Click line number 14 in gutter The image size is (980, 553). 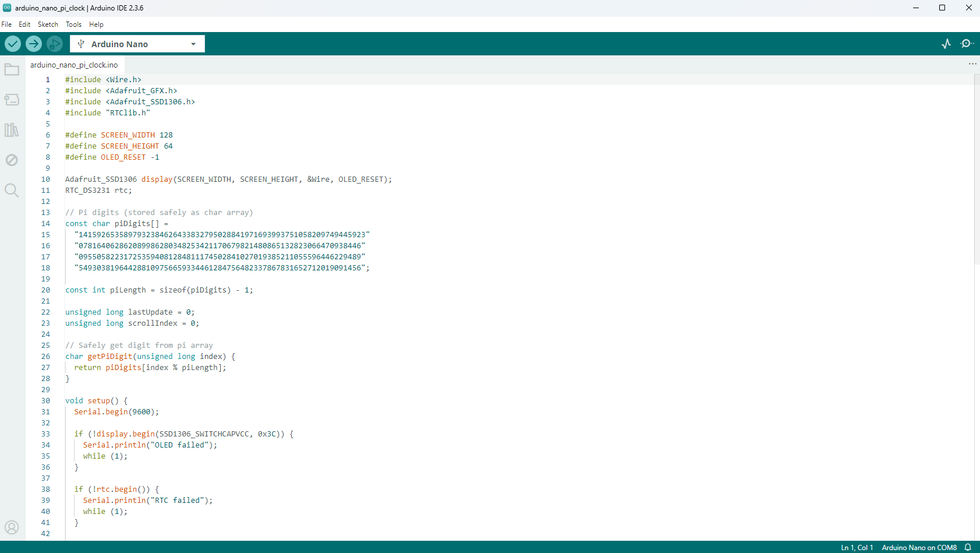45,224
